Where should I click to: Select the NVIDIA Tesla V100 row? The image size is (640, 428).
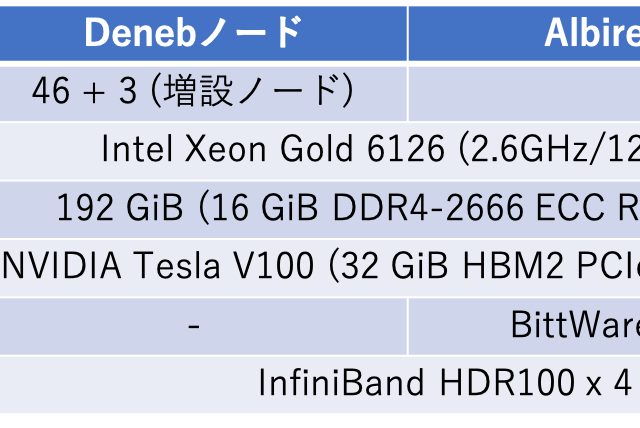point(320,266)
